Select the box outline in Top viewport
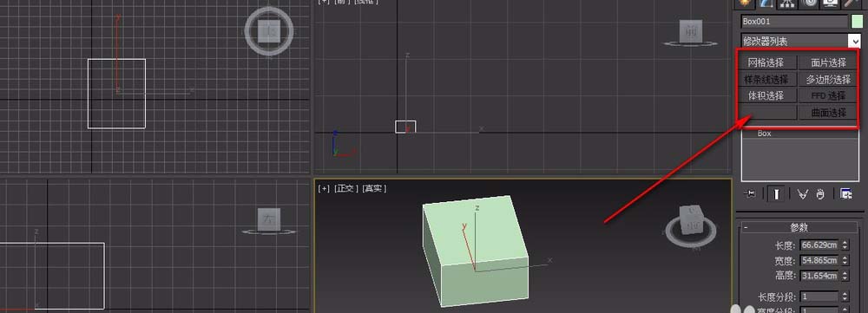 click(x=117, y=94)
